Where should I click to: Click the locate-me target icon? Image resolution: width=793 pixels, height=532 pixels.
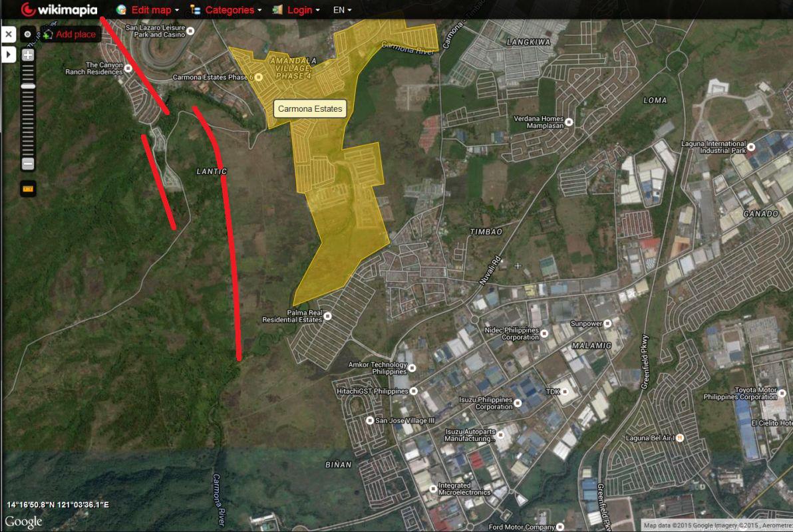tap(28, 35)
